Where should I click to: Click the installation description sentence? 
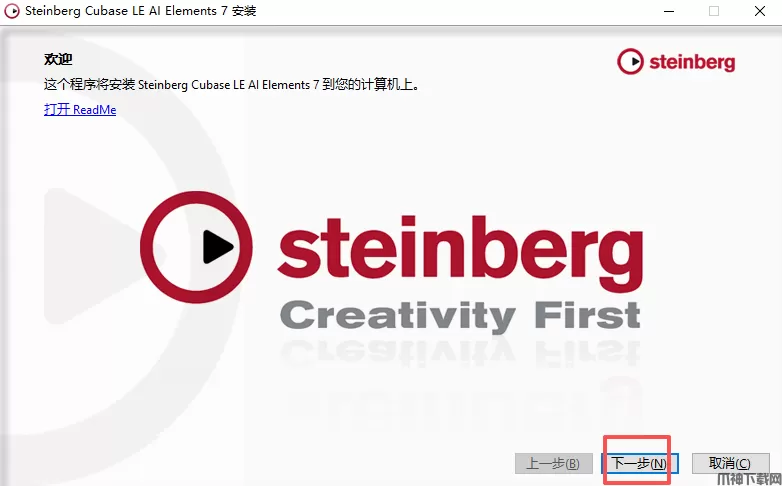[x=232, y=85]
